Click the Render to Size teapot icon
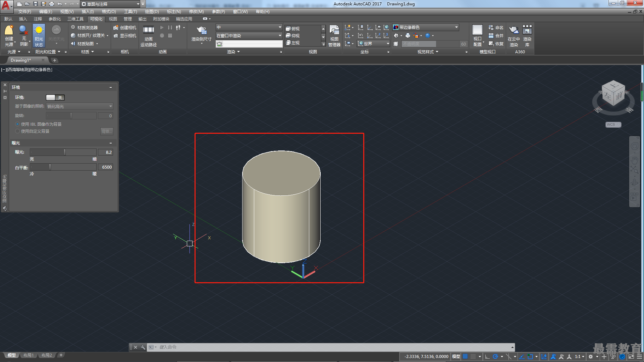The width and height of the screenshot is (644, 362). [x=201, y=31]
